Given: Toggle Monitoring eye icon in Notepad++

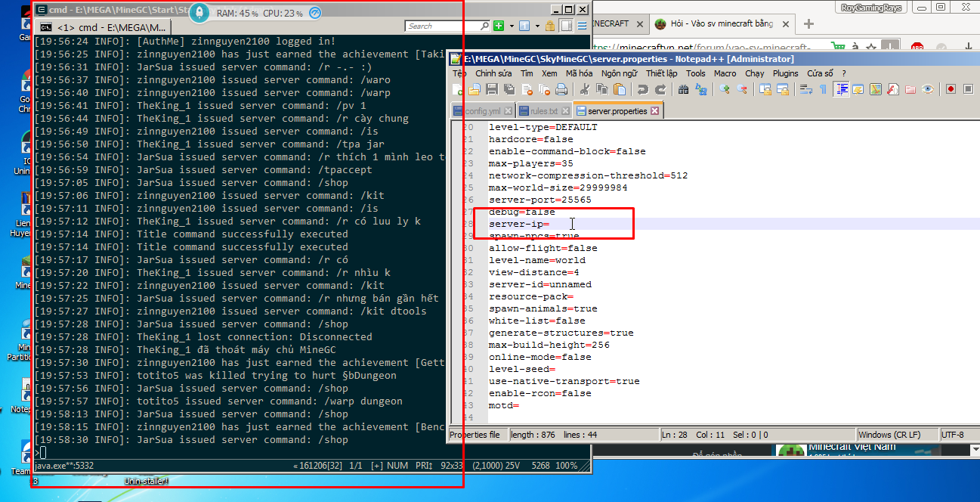Looking at the screenshot, I should click(x=927, y=89).
